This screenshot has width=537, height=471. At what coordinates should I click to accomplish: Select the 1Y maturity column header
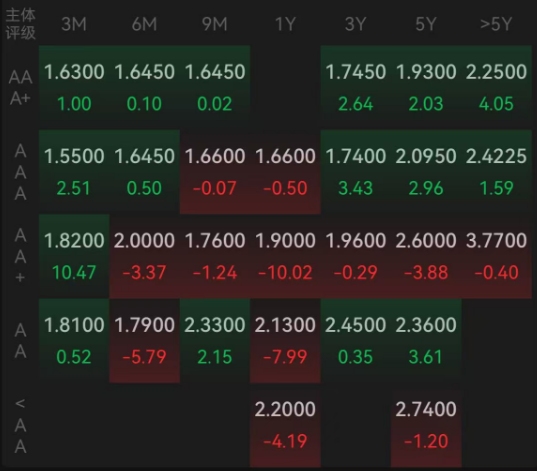click(x=285, y=24)
